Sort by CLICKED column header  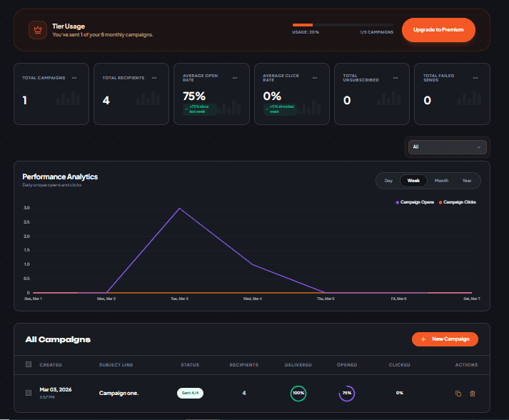point(400,365)
